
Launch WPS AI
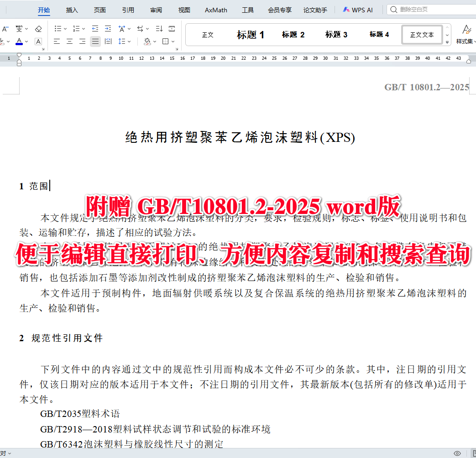(x=358, y=10)
